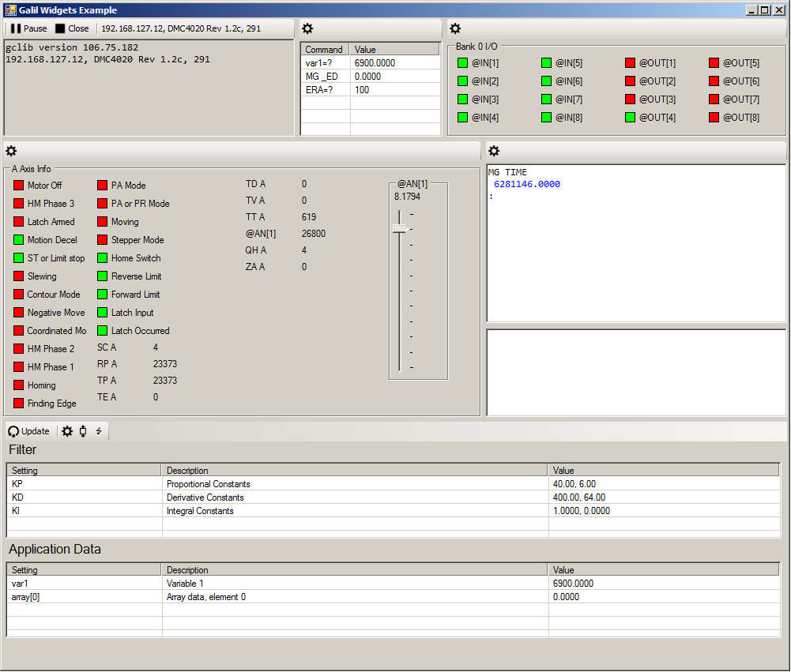Click the gear icon above MG TIME terminal
Screen dimensions: 791x672
493,151
